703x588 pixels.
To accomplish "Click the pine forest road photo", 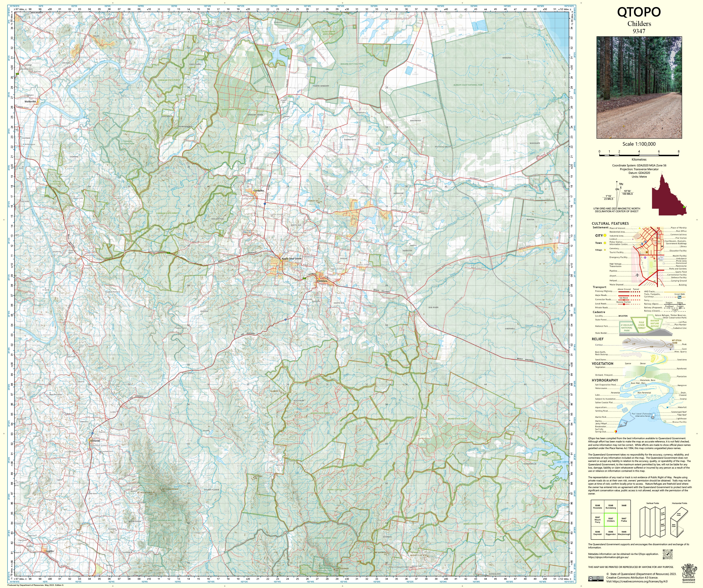I will coord(639,87).
